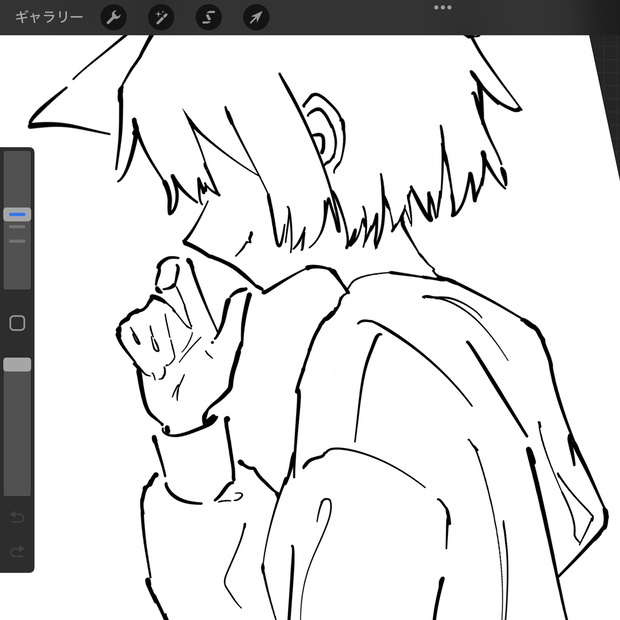Viewport: 620px width, 620px height.
Task: Tap the Redo arrow in sidebar
Action: (x=17, y=551)
